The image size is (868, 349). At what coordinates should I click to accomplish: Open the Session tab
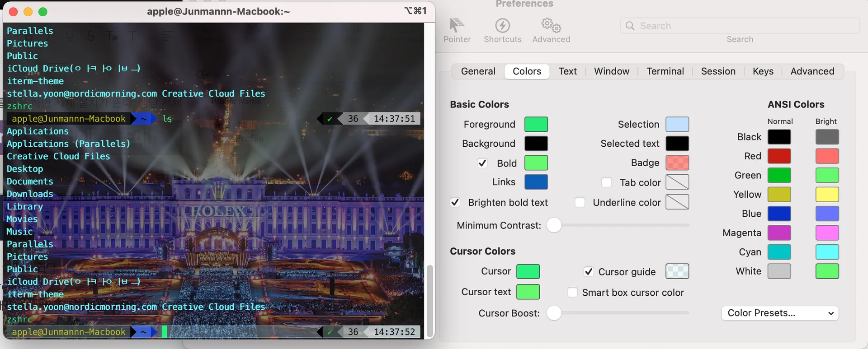(718, 71)
